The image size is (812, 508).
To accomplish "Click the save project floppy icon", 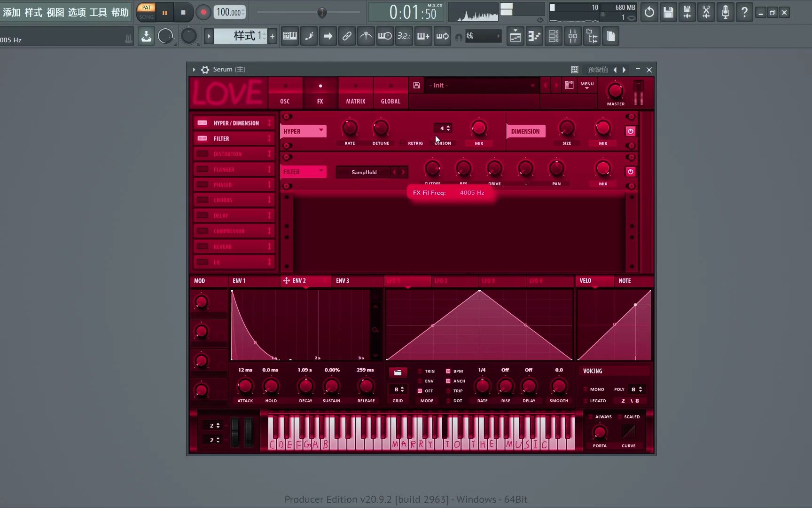I will click(x=668, y=12).
